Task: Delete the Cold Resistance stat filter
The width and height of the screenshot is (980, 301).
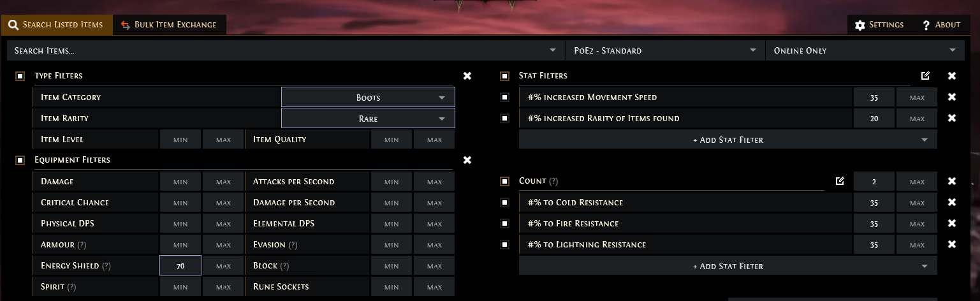Action: 951,203
